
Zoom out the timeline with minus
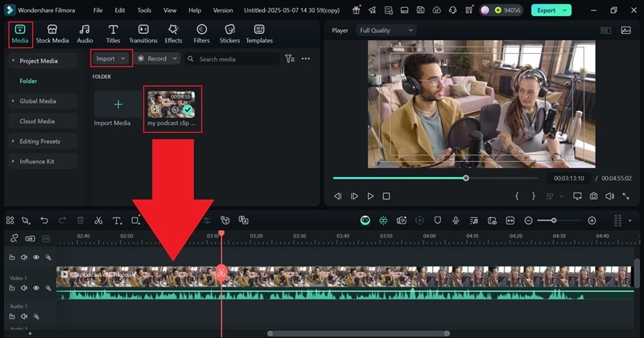pyautogui.click(x=529, y=221)
